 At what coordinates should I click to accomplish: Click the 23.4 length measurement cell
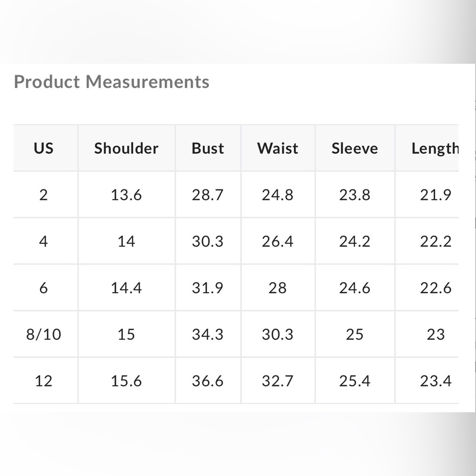tap(436, 381)
